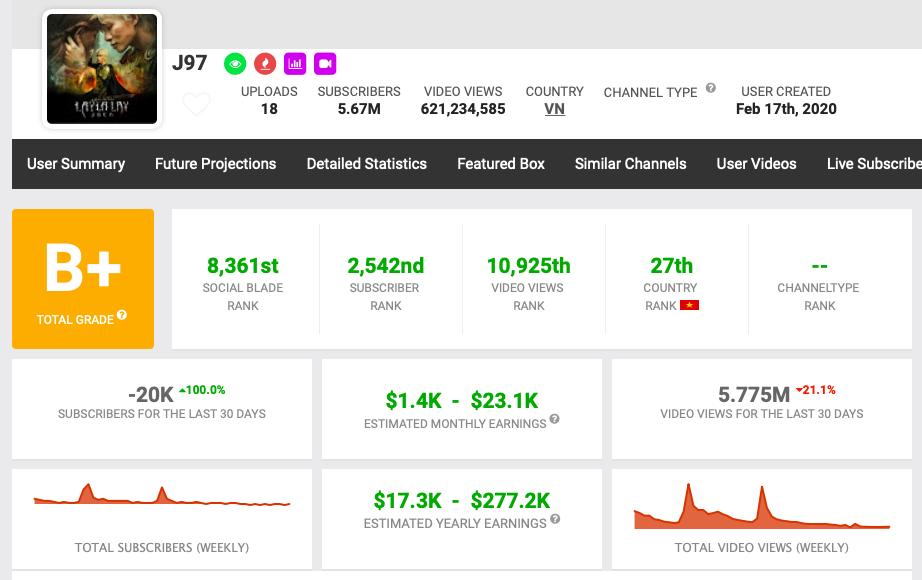
Task: Click the purple bar chart icon
Action: [295, 64]
